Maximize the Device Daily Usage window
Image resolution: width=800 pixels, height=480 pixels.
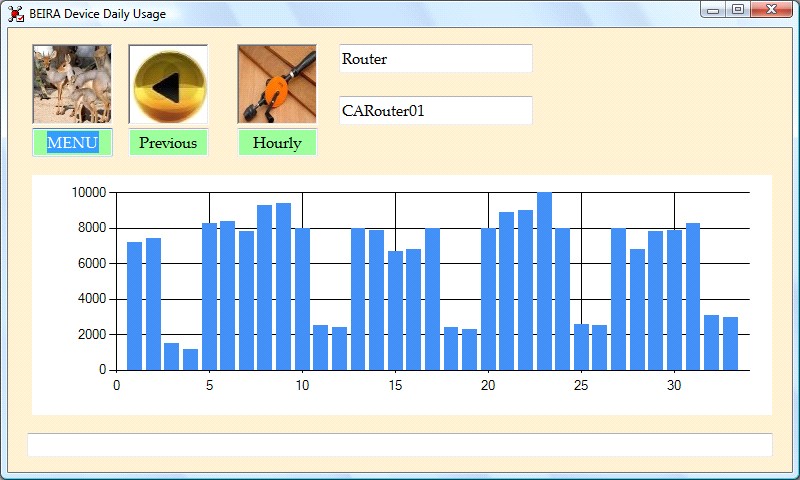(x=738, y=10)
